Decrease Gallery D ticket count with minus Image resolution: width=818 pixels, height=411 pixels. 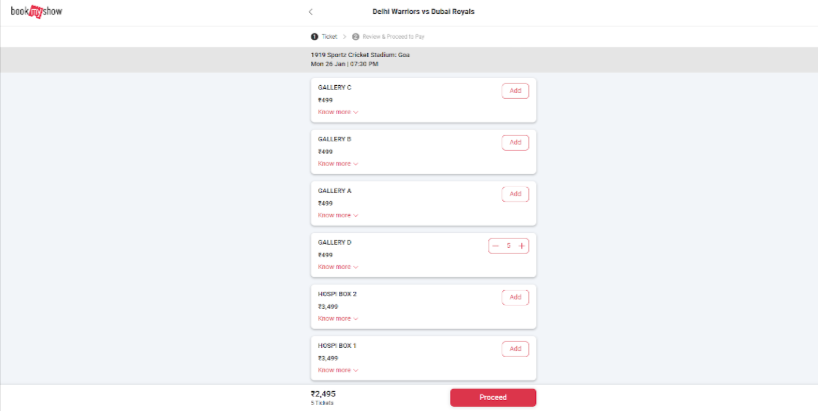tap(496, 246)
